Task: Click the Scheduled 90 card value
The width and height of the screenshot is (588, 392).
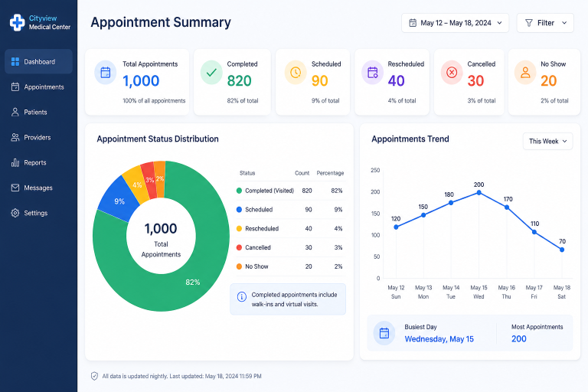Action: [320, 81]
